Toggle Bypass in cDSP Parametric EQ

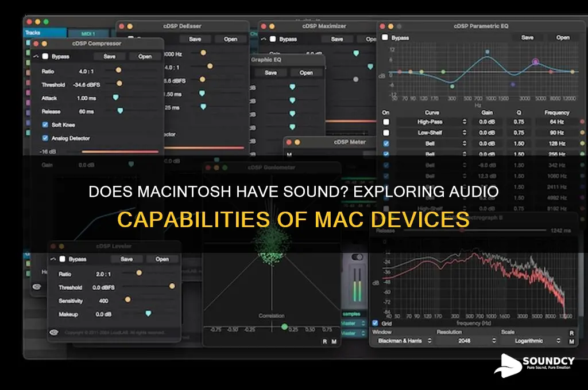click(x=385, y=37)
